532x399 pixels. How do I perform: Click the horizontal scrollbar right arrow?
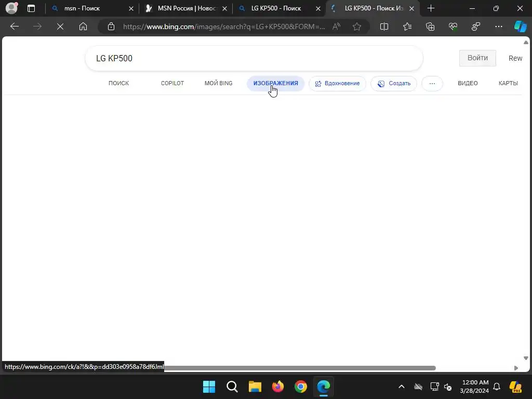point(516,368)
